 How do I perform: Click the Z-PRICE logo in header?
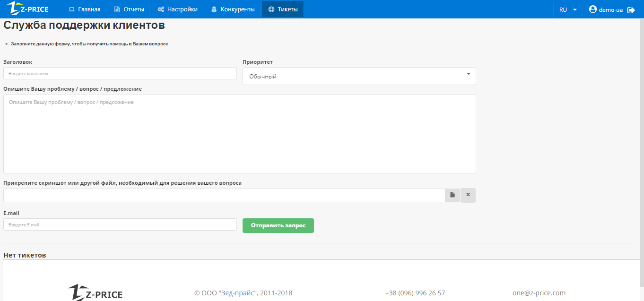(28, 9)
